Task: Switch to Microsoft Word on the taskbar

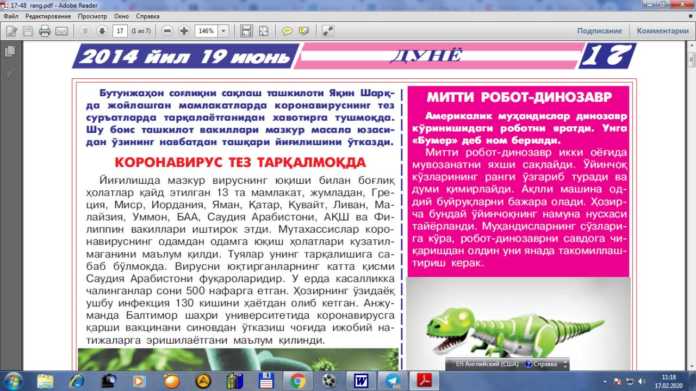Action: coord(361,381)
